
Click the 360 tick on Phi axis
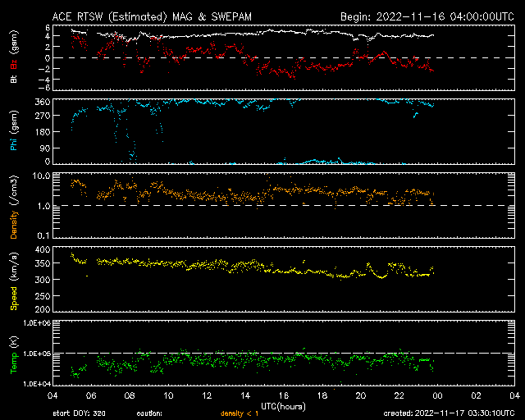(x=43, y=103)
